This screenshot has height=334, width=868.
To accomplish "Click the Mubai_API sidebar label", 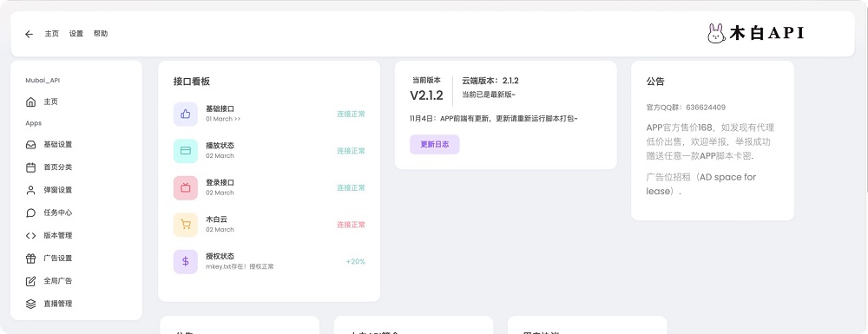I will (43, 80).
